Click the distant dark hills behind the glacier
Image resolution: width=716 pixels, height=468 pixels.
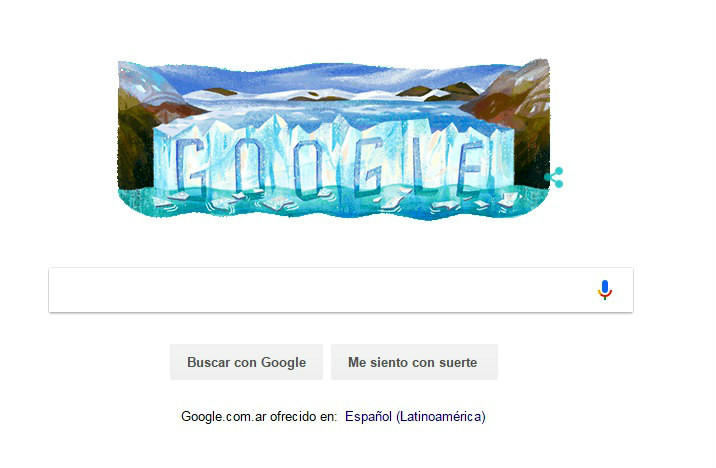[438, 90]
